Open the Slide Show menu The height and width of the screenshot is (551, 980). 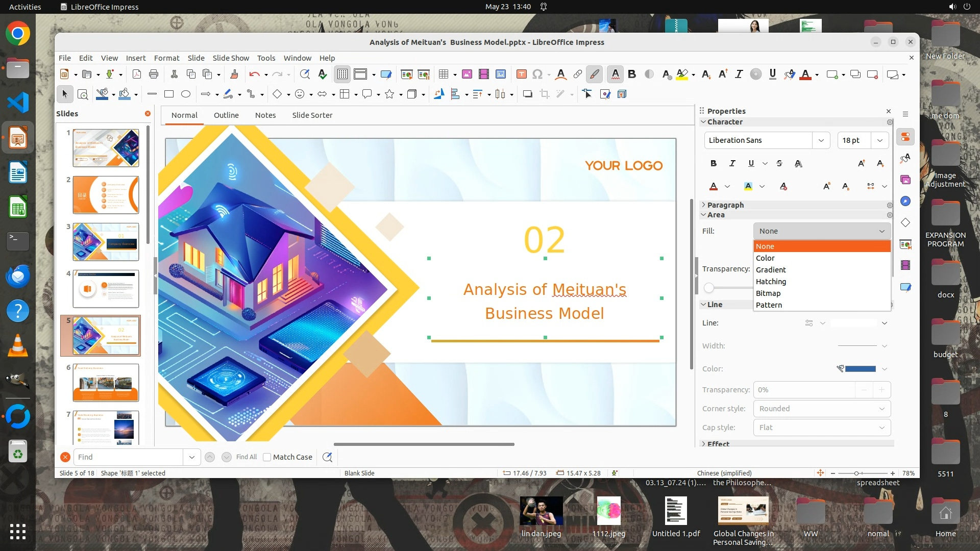pos(231,58)
